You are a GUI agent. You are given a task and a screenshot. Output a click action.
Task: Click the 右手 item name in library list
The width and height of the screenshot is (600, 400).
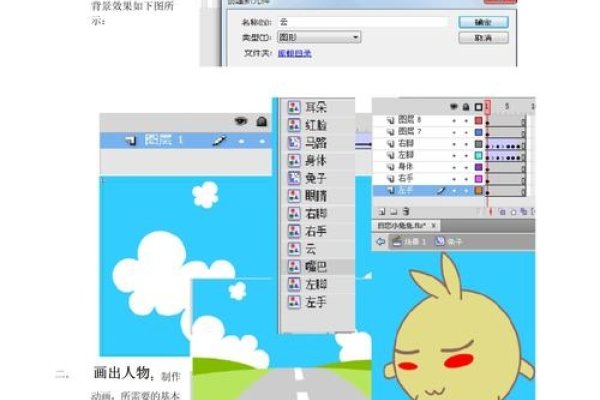(x=316, y=231)
